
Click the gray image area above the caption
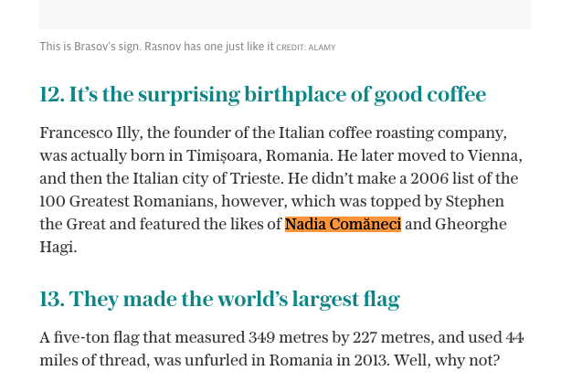tap(284, 14)
